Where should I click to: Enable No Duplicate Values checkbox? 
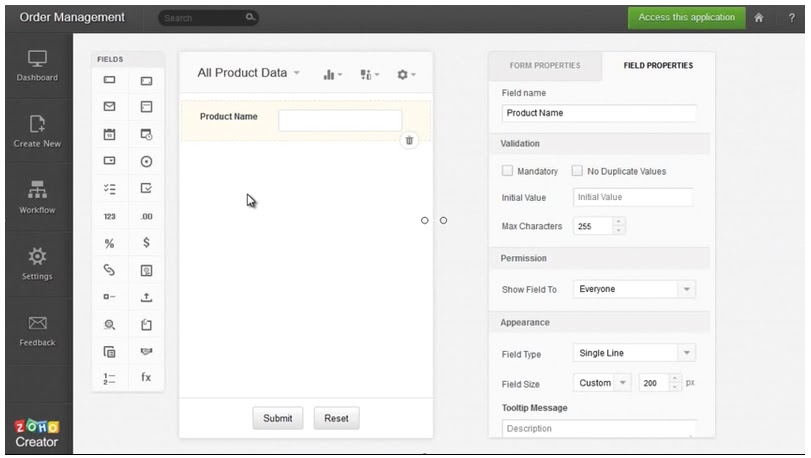click(577, 171)
